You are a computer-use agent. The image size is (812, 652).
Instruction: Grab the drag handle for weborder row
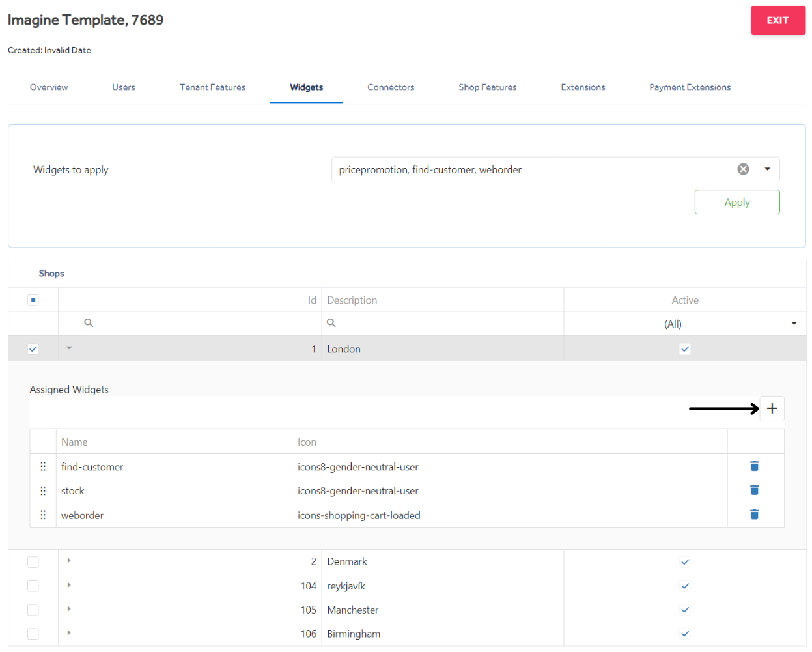(43, 515)
